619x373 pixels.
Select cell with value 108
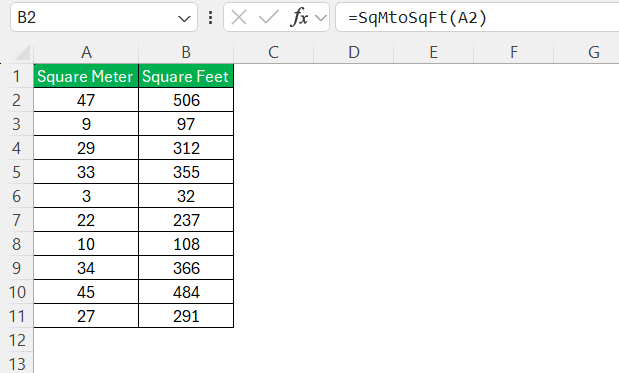pos(186,244)
